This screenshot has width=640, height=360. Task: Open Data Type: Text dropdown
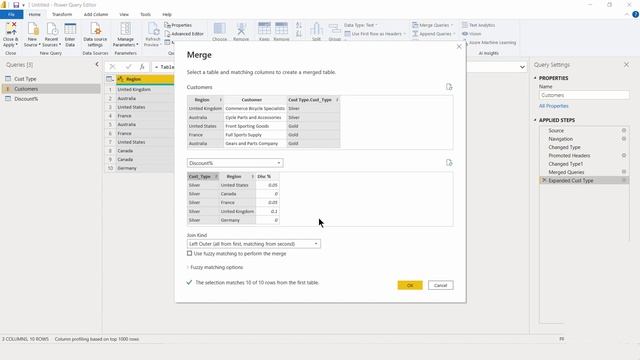(x=361, y=25)
